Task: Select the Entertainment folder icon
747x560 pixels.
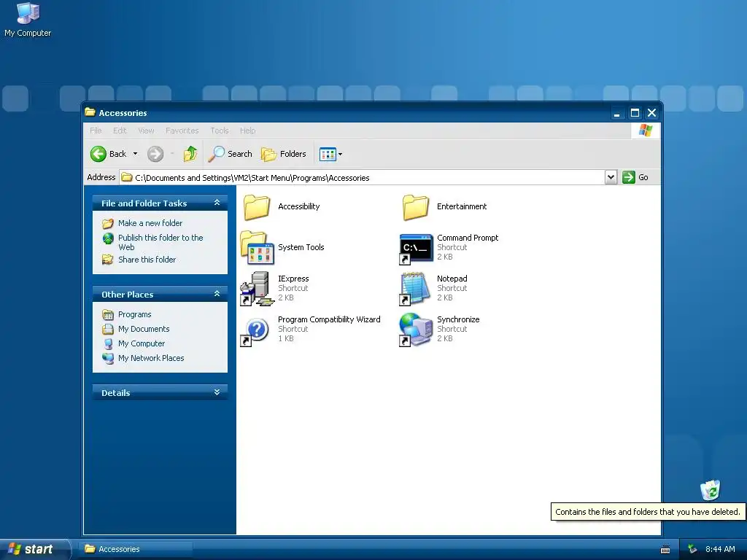Action: 415,207
